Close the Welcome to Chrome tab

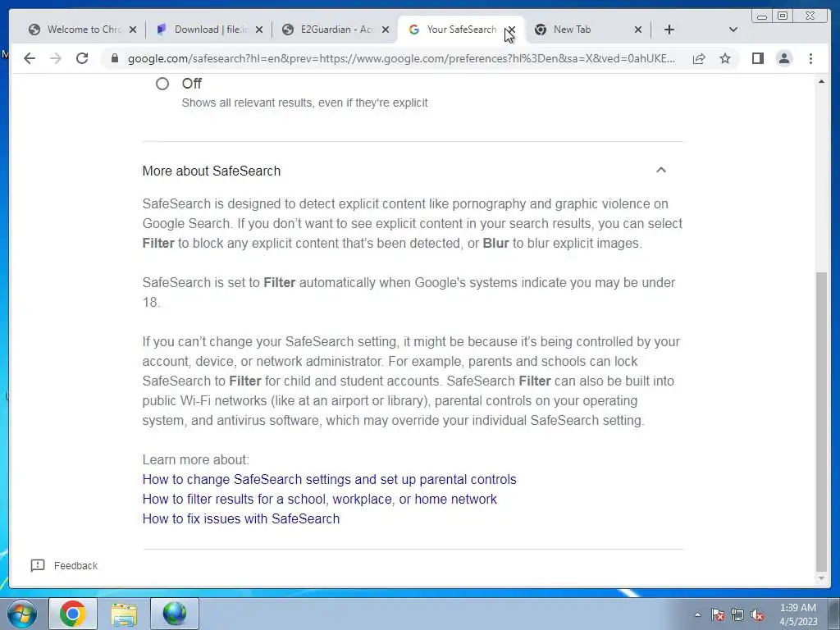(133, 30)
